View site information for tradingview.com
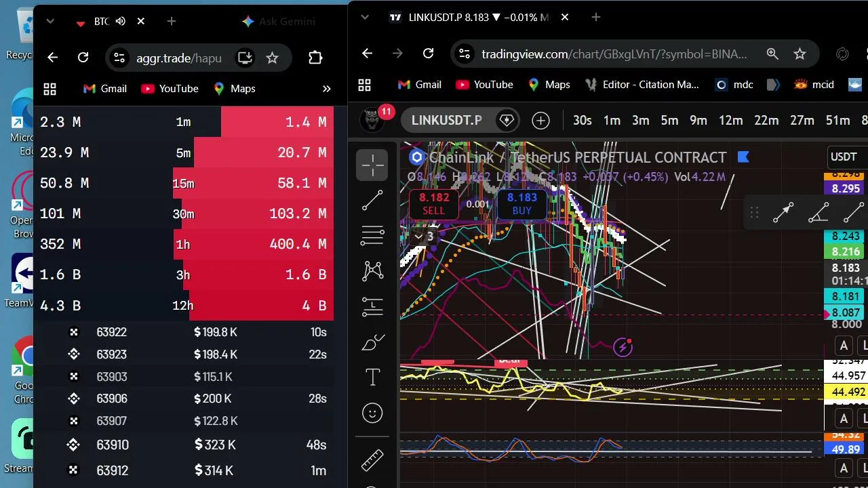 463,54
